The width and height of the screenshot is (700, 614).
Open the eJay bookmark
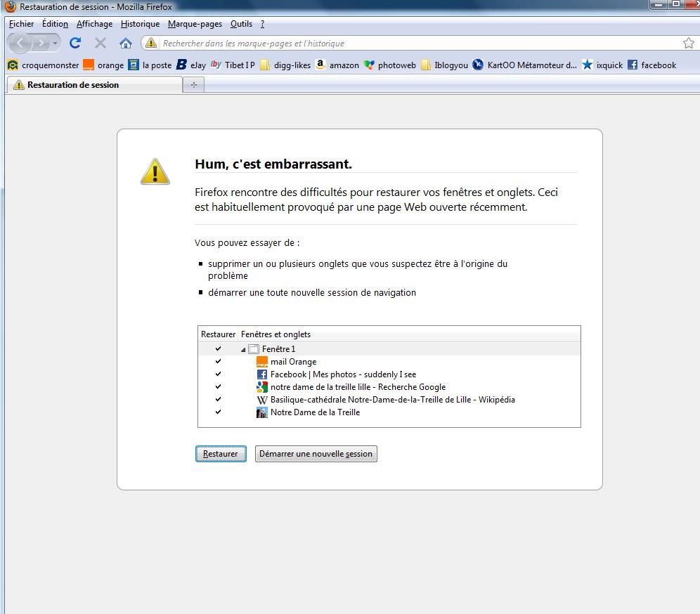click(191, 65)
